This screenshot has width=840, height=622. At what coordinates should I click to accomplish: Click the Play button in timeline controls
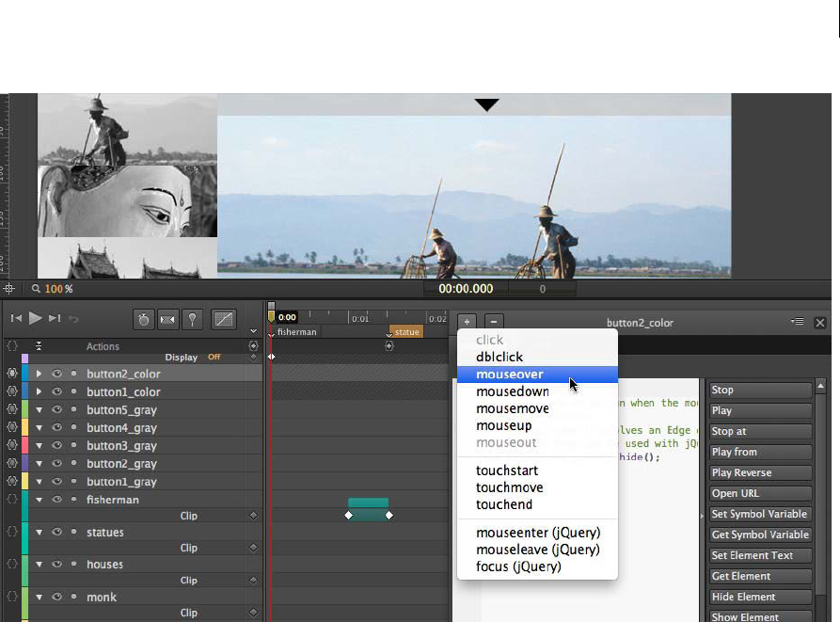pos(35,319)
